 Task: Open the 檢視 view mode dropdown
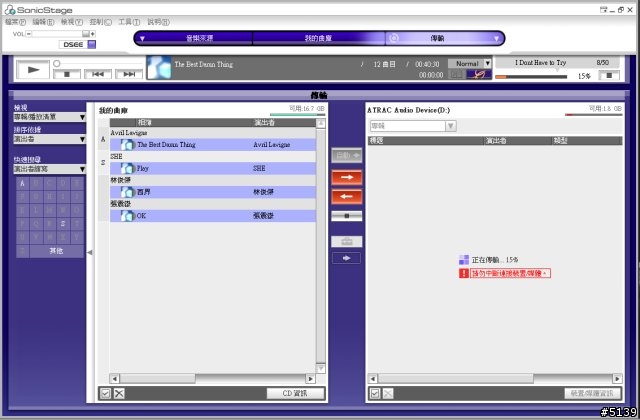49,117
